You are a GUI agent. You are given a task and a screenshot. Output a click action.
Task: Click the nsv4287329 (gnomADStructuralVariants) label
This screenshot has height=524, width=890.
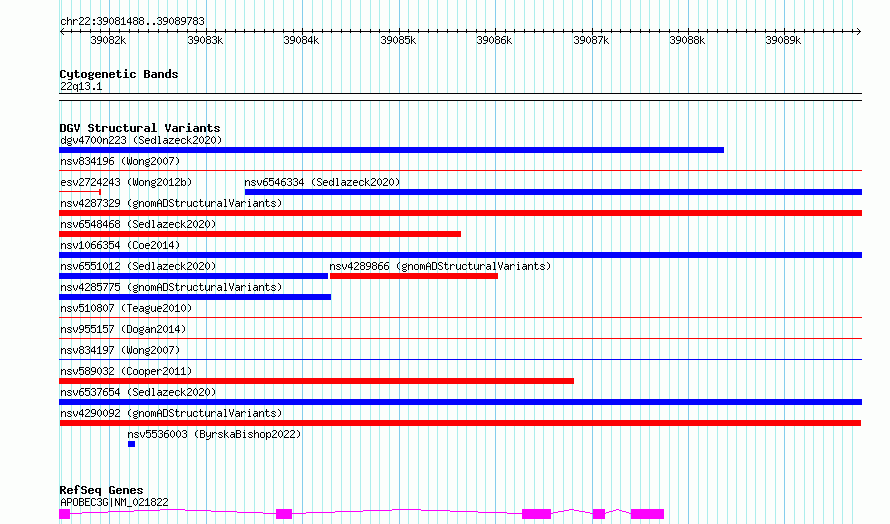pyautogui.click(x=171, y=203)
